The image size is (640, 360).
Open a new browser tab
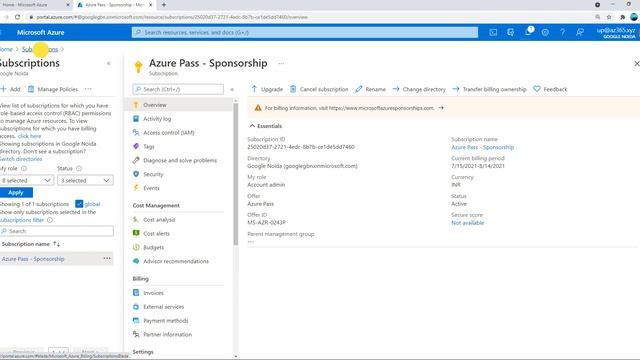[x=164, y=5]
